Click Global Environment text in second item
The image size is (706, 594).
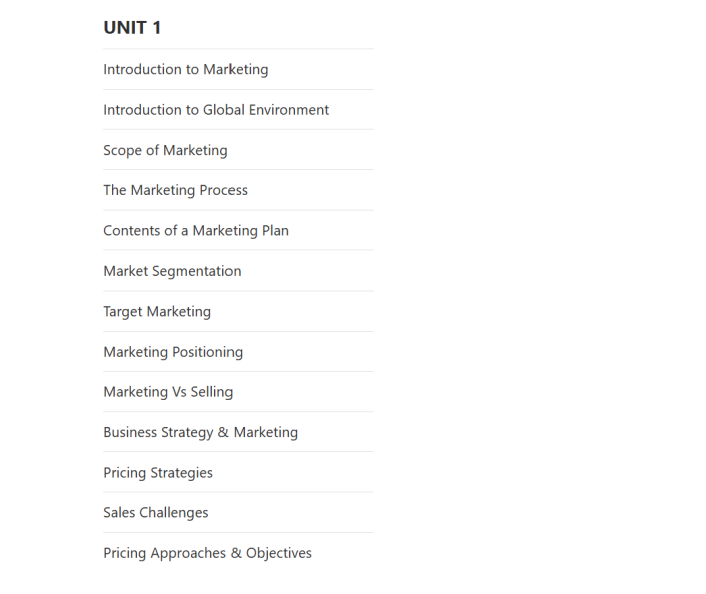point(266,110)
